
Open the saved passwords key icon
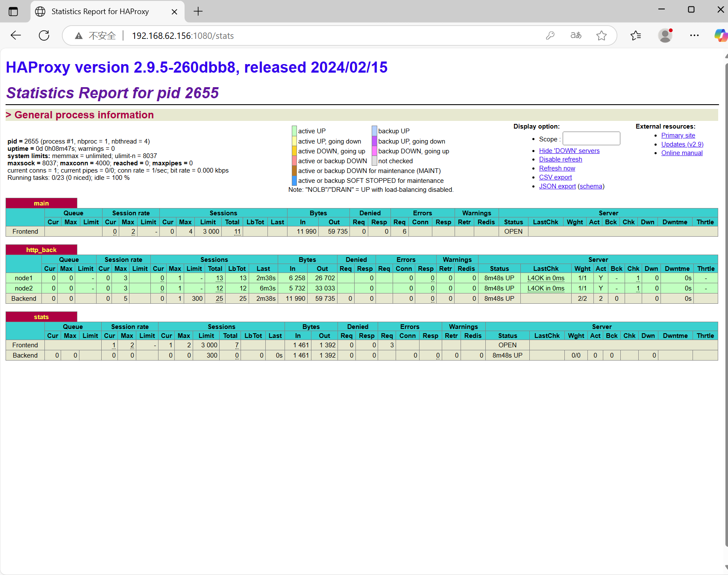(x=550, y=35)
